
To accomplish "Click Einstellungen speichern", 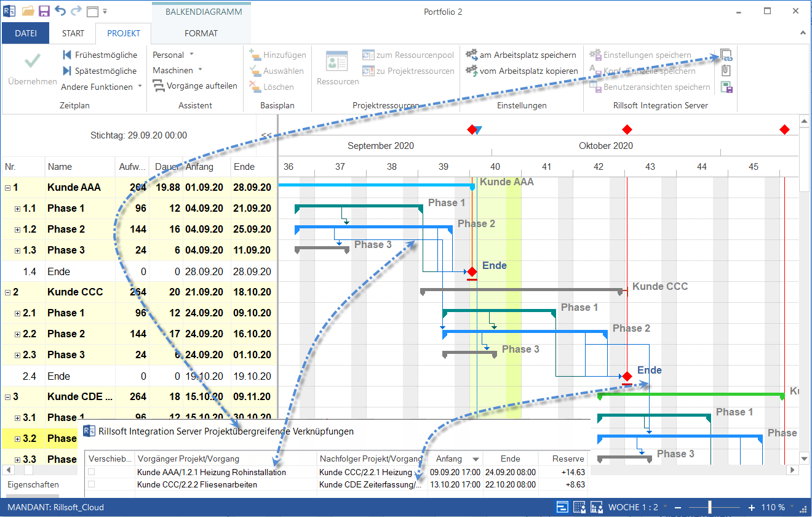I will click(640, 55).
